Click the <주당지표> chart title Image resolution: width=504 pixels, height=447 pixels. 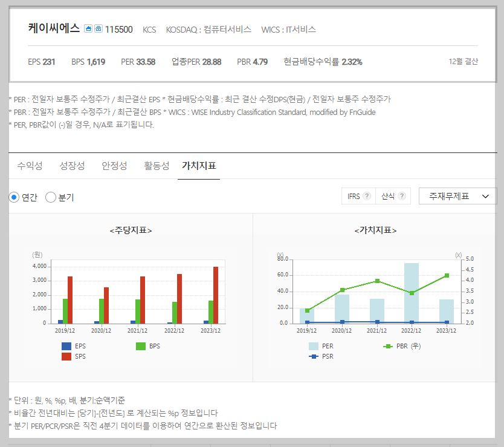click(131, 230)
